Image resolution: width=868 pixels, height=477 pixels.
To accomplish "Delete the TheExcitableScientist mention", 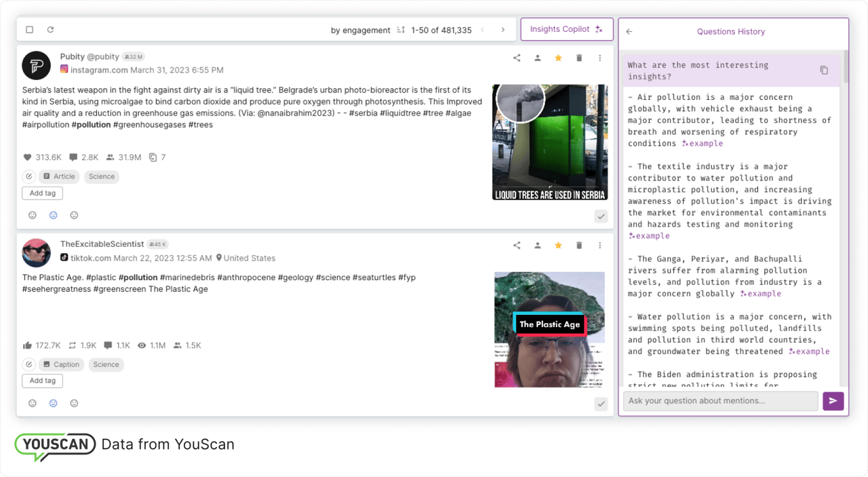I will click(x=578, y=245).
